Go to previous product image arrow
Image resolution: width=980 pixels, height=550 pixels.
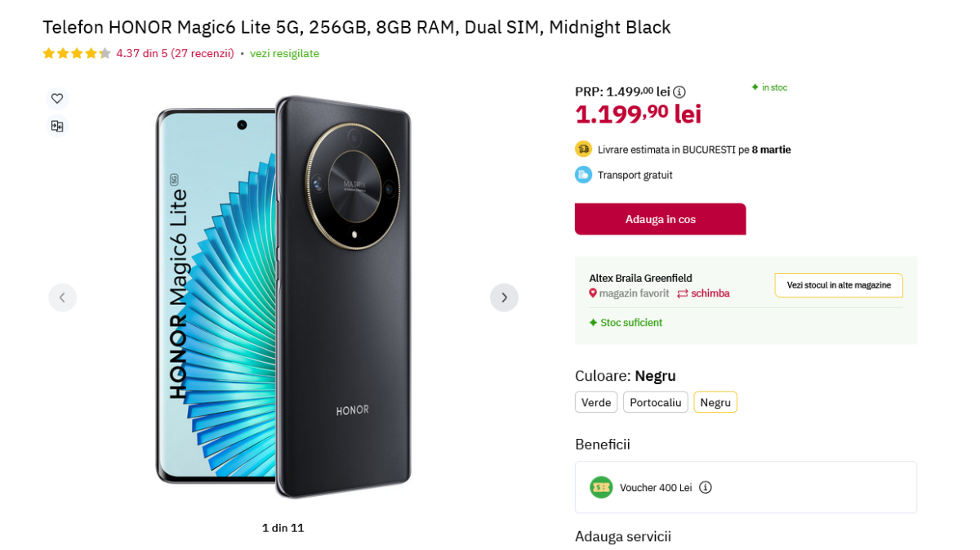pos(63,297)
